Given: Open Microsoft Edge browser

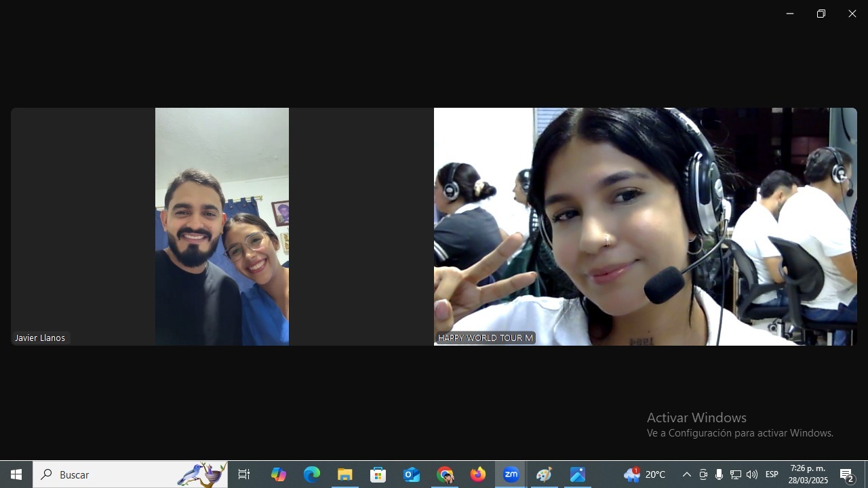Looking at the screenshot, I should click(x=312, y=474).
